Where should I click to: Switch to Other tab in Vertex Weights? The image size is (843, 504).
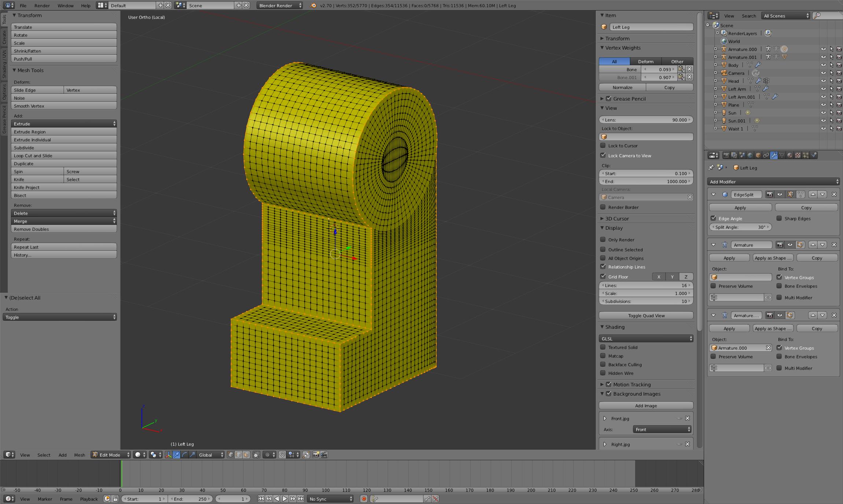677,62
